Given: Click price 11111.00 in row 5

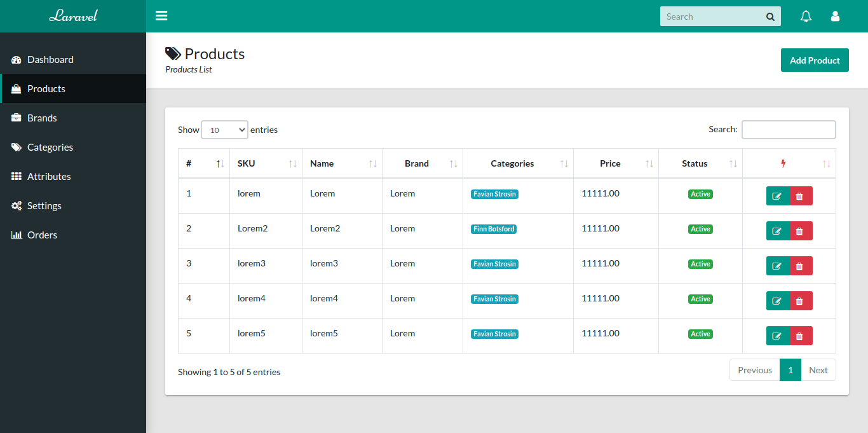Looking at the screenshot, I should point(600,333).
